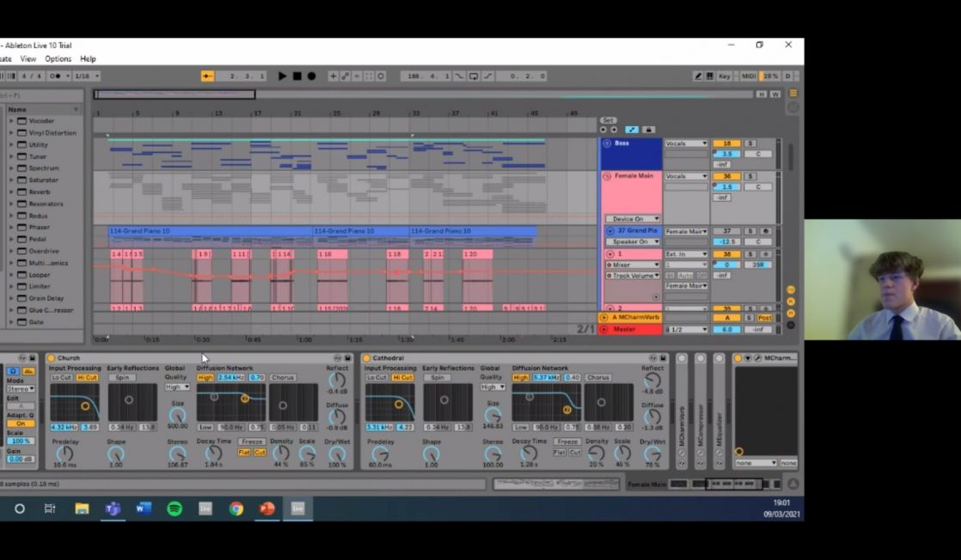Image resolution: width=961 pixels, height=560 pixels.
Task: Click clip view thumbnail in status bar
Action: (556, 484)
